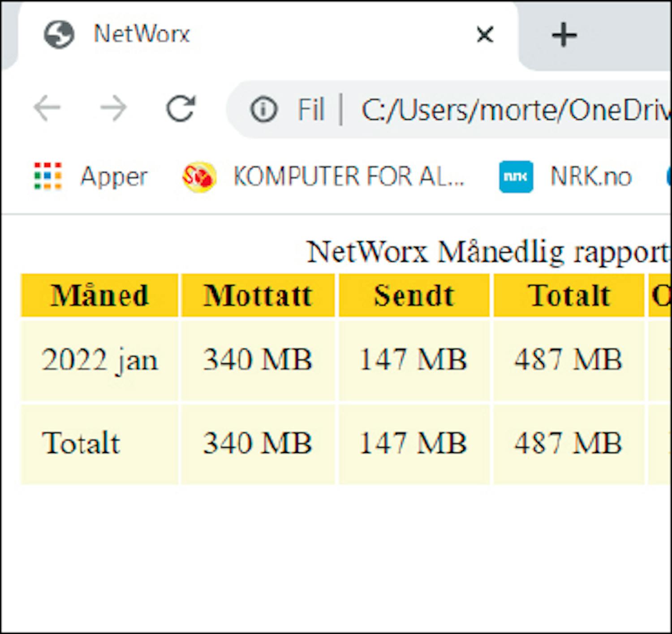Reload the NetWorx page
The height and width of the screenshot is (634, 672).
[181, 108]
